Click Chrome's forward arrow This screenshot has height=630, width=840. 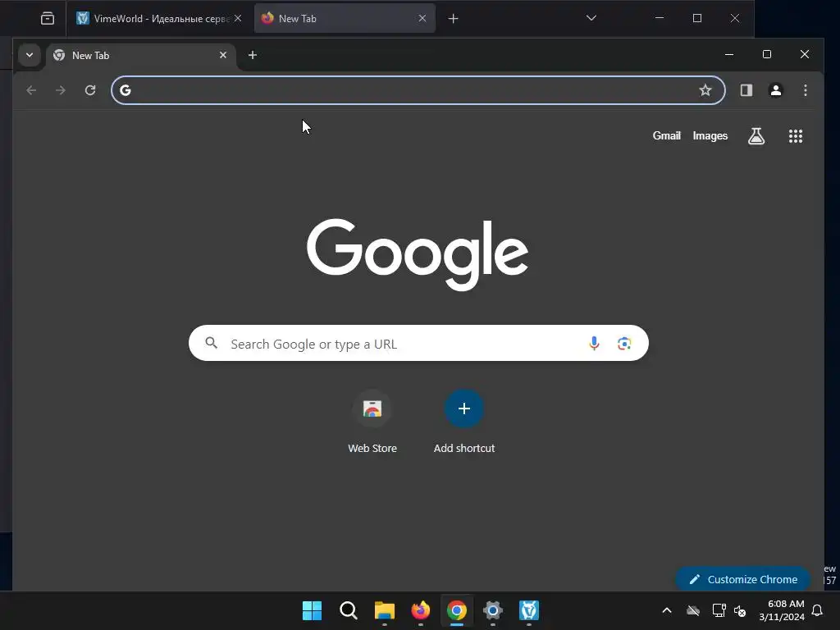pos(61,90)
